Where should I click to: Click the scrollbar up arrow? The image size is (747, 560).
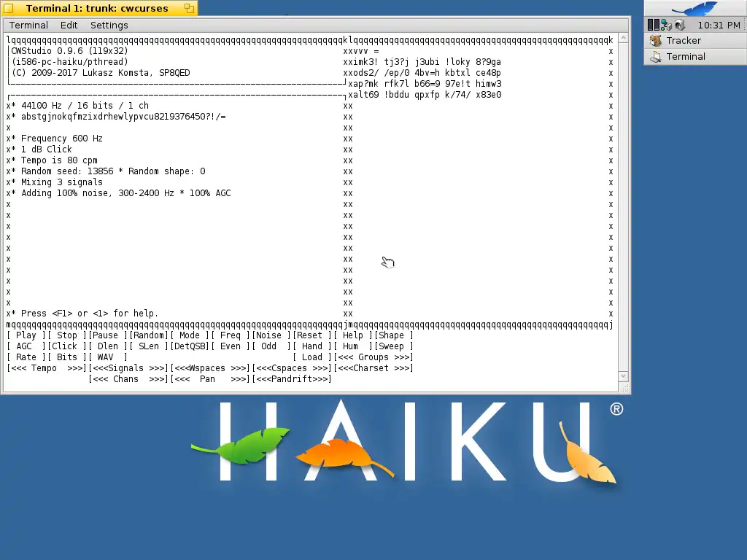point(623,38)
